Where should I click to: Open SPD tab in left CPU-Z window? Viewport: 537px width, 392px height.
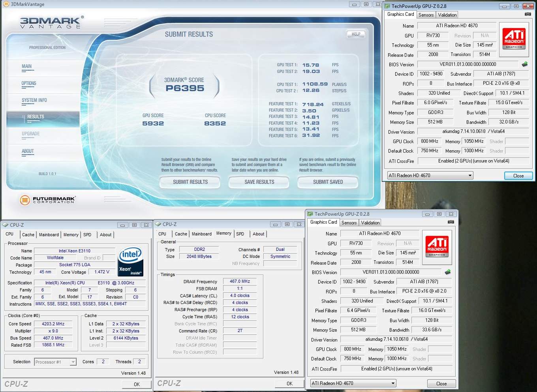point(87,235)
